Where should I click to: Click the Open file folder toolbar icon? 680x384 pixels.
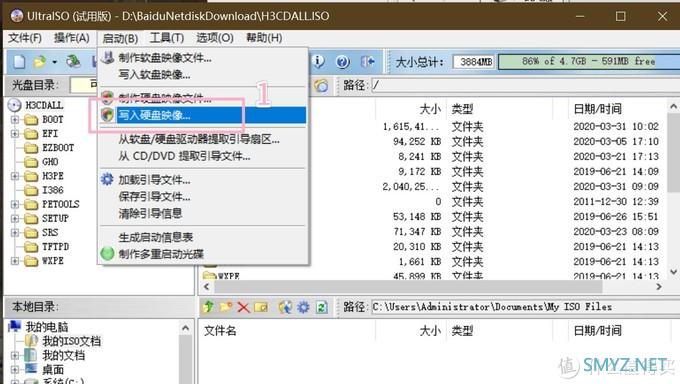(39, 62)
